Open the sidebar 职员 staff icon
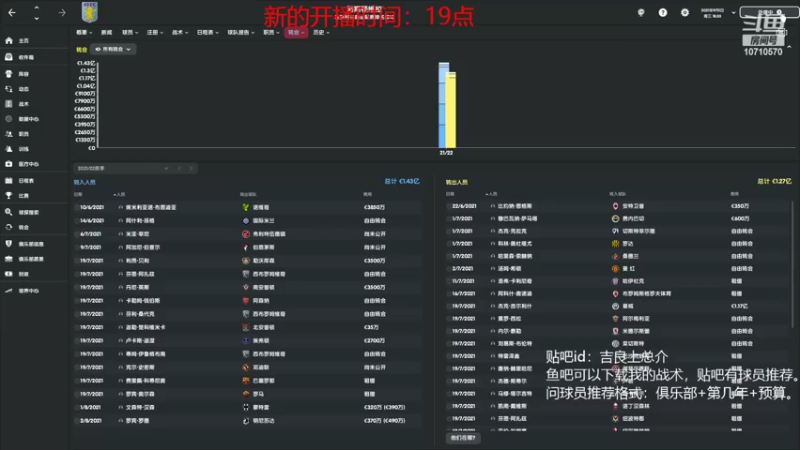This screenshot has width=800, height=450. point(9,134)
